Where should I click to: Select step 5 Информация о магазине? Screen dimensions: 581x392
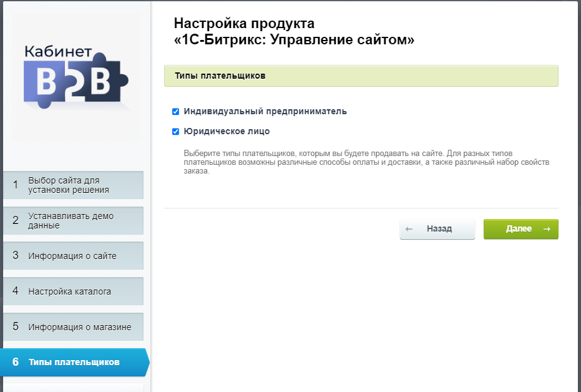tap(74, 327)
